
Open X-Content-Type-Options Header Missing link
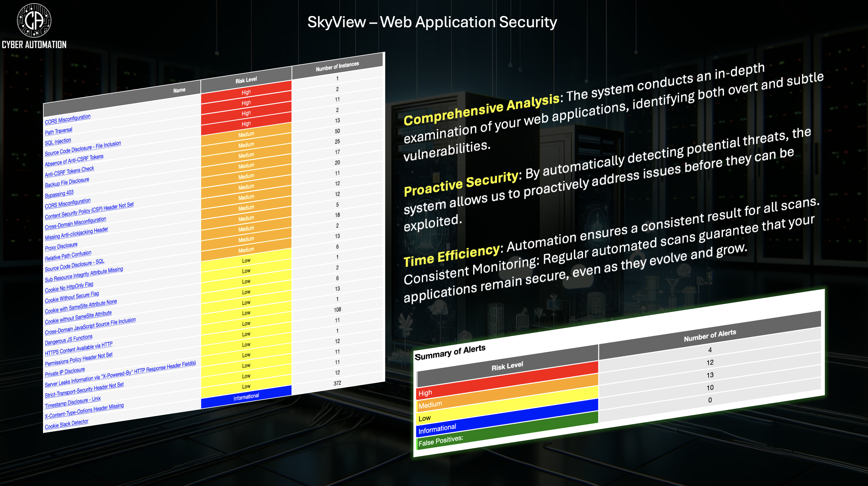pos(84,411)
